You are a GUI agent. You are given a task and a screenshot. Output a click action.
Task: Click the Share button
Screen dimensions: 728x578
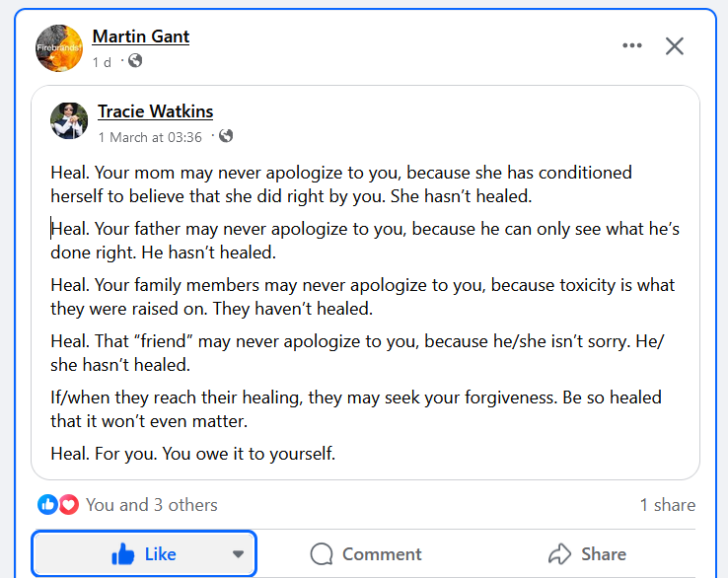(x=589, y=554)
